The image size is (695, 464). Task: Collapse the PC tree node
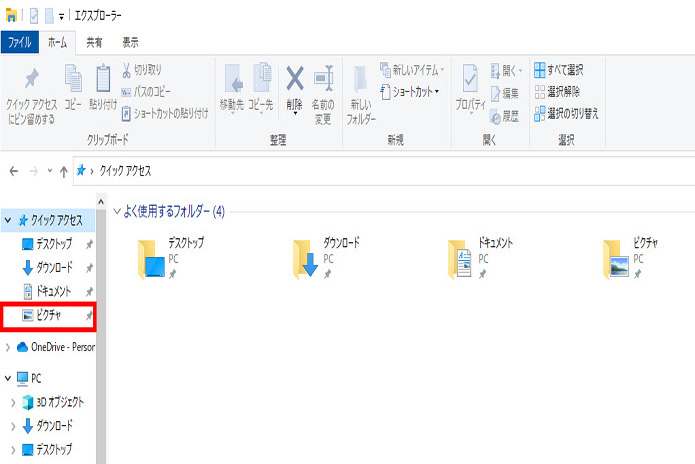click(x=9, y=379)
